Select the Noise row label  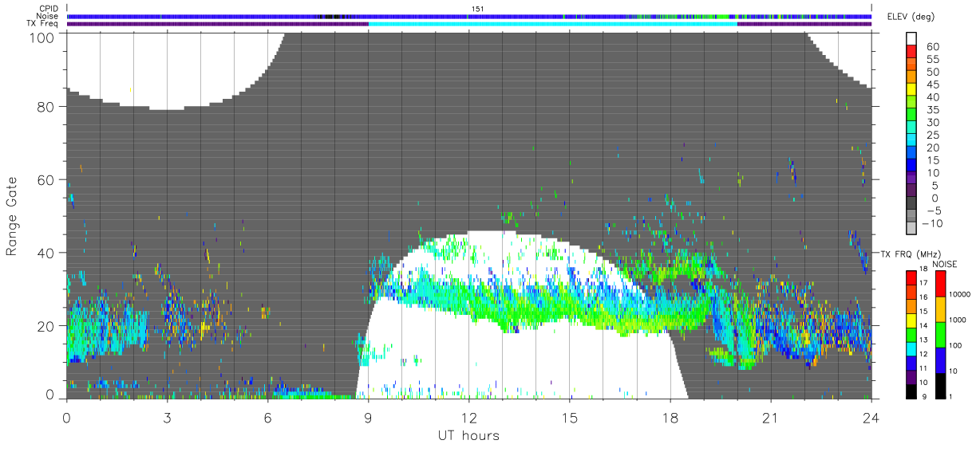47,16
